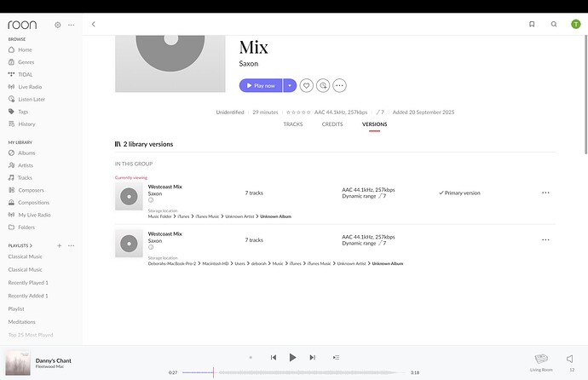Open the sidebar more options menu
This screenshot has width=588, height=380.
coord(72,25)
